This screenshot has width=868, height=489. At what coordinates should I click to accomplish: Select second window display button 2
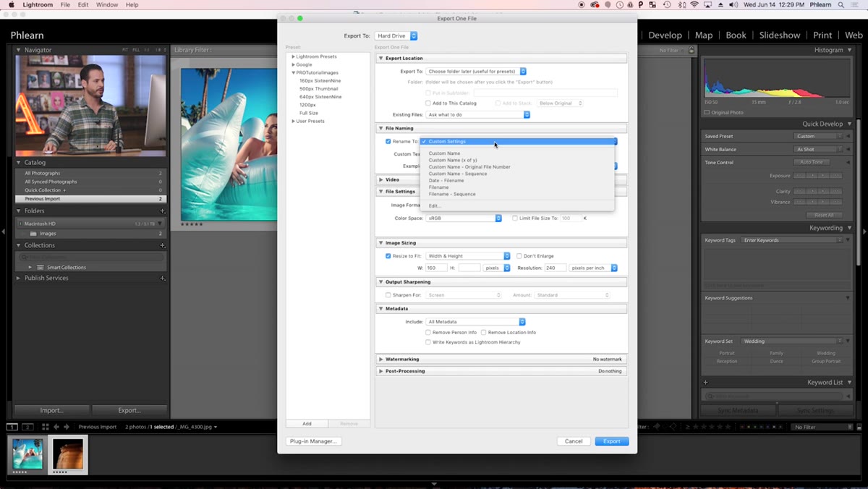27,427
